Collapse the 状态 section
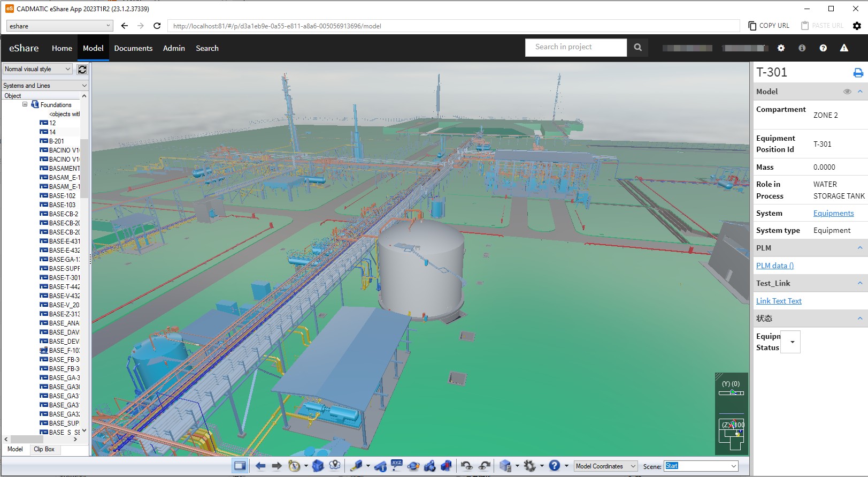 (x=860, y=319)
